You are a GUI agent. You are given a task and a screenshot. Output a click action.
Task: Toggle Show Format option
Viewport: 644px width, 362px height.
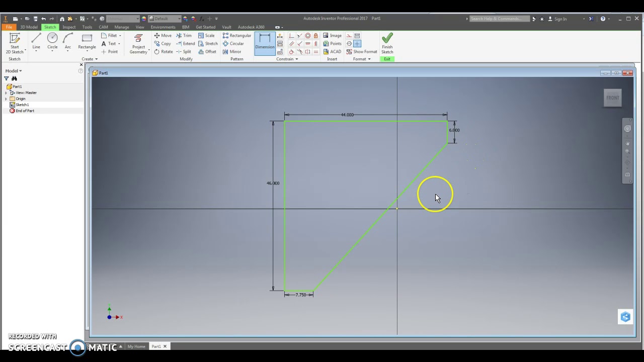pos(362,52)
